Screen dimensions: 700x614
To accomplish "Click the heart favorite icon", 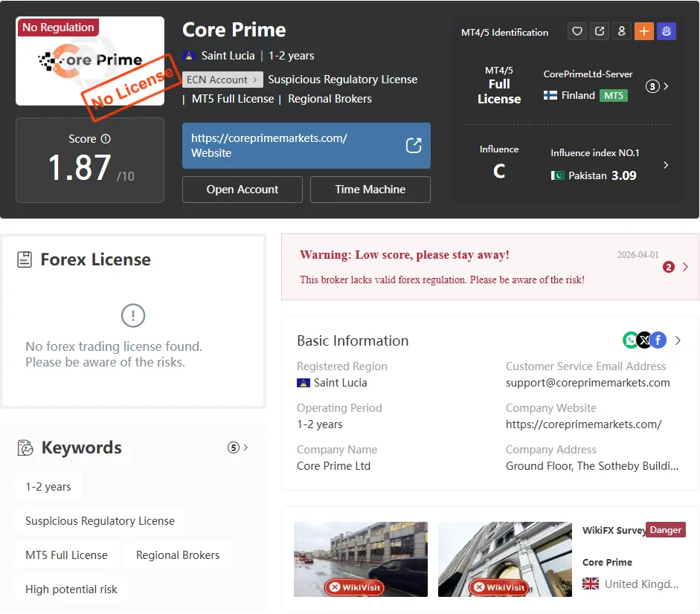I will (x=577, y=31).
